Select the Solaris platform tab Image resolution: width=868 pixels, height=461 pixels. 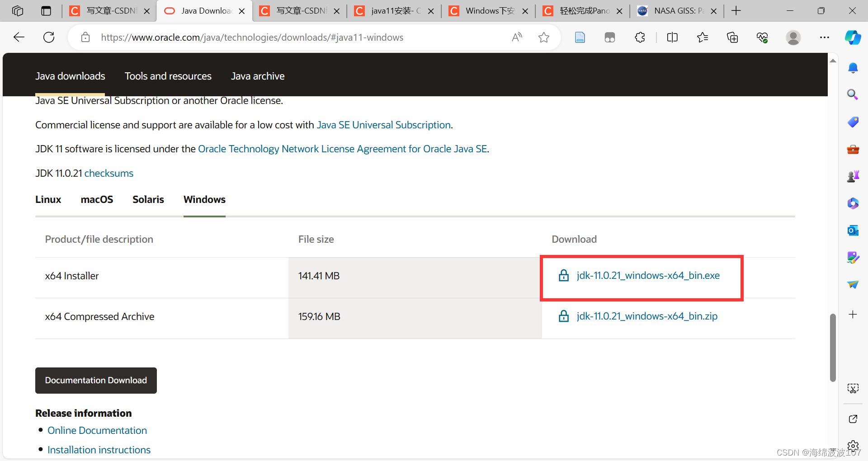pyautogui.click(x=148, y=199)
